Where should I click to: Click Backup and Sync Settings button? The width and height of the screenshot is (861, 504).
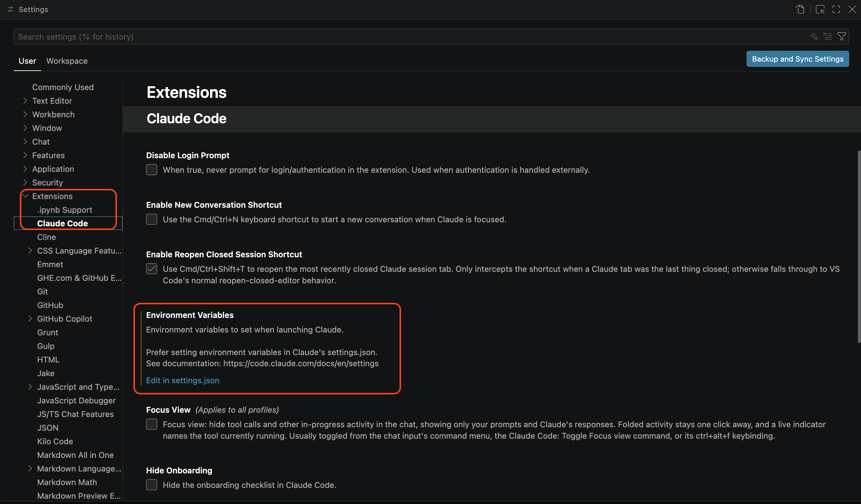tap(798, 59)
